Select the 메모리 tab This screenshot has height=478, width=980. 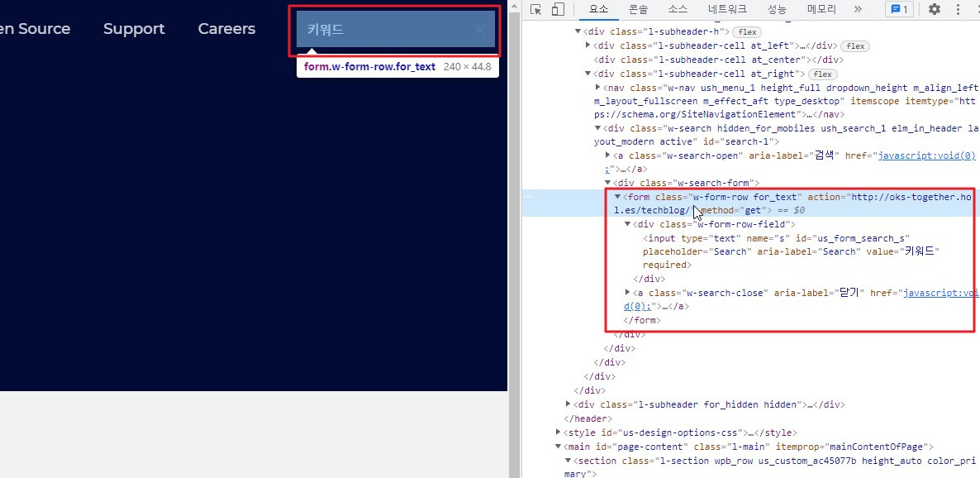click(x=821, y=9)
